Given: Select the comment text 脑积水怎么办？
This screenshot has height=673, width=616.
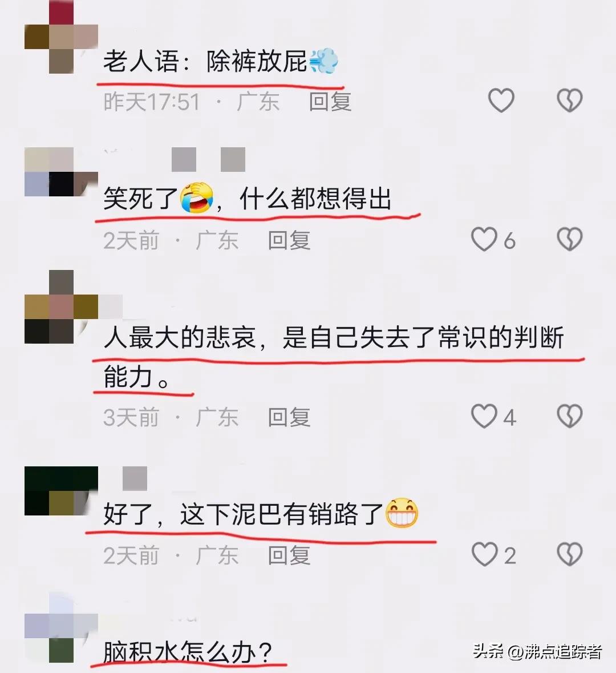Looking at the screenshot, I should [x=188, y=652].
